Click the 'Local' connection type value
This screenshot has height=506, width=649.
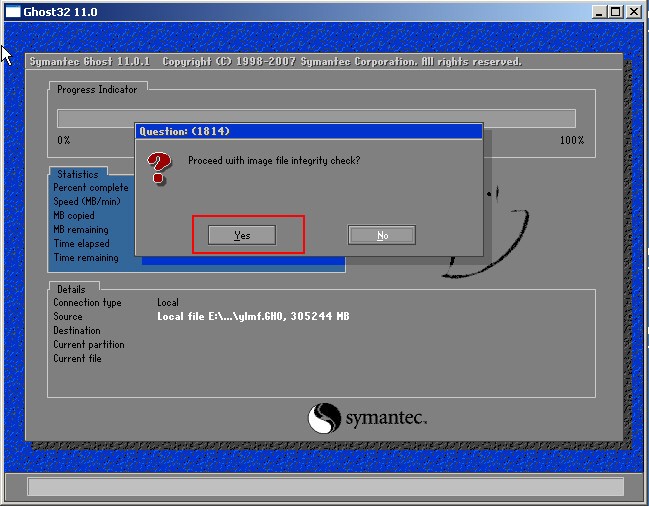point(168,302)
